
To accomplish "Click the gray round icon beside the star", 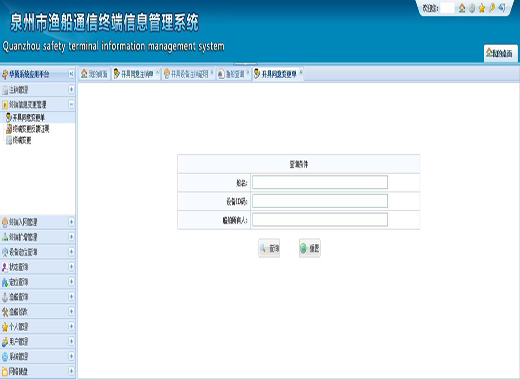I will [472, 8].
